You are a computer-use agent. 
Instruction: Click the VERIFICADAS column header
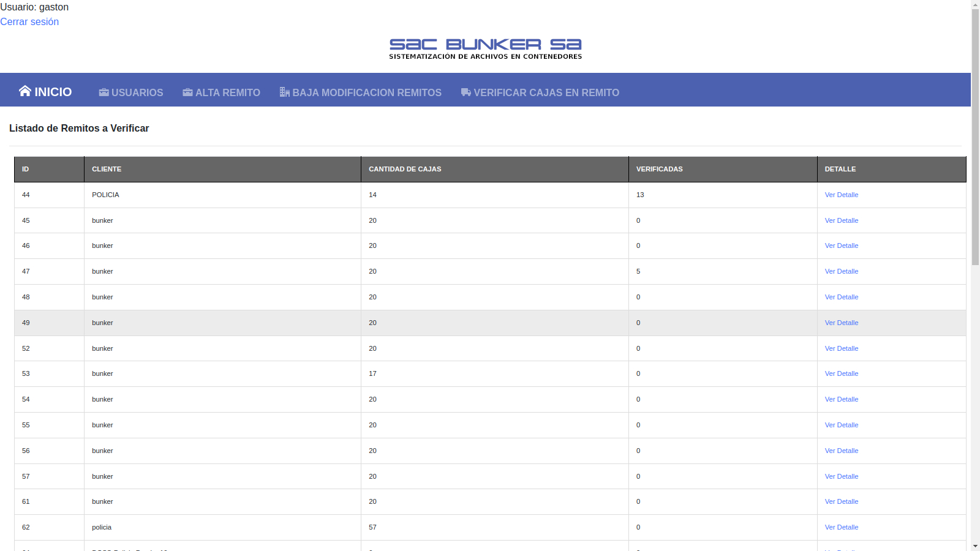point(659,169)
